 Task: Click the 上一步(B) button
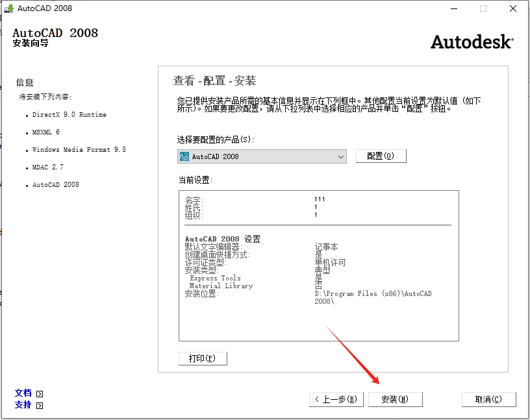pyautogui.click(x=336, y=399)
